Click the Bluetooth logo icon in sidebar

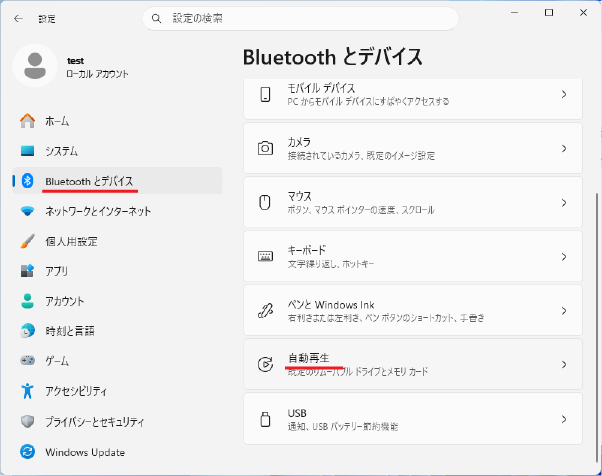tap(27, 180)
